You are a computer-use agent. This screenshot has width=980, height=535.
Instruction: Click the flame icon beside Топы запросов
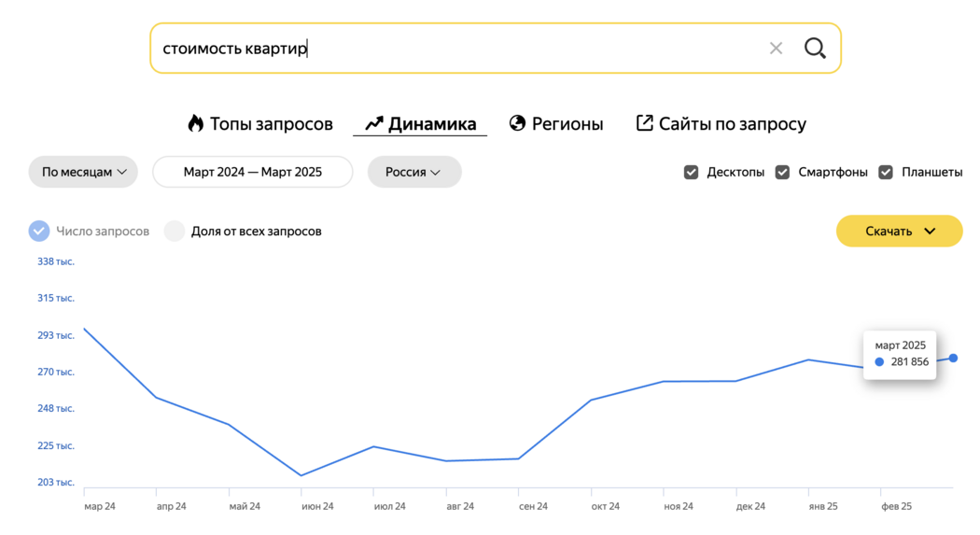pyautogui.click(x=196, y=123)
